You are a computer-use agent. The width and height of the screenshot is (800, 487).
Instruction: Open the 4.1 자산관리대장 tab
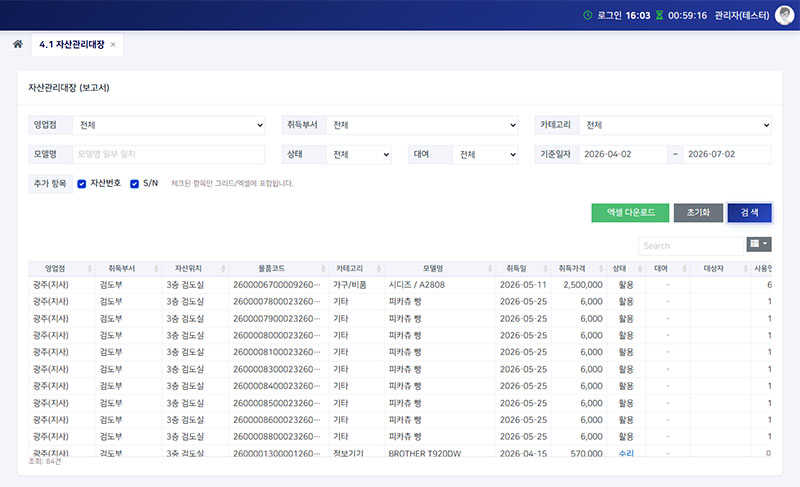(x=72, y=44)
